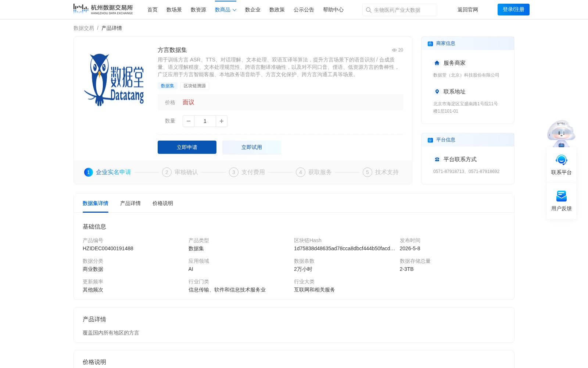The width and height of the screenshot is (588, 368).
Task: Select the 产品详情 tab
Action: click(130, 204)
